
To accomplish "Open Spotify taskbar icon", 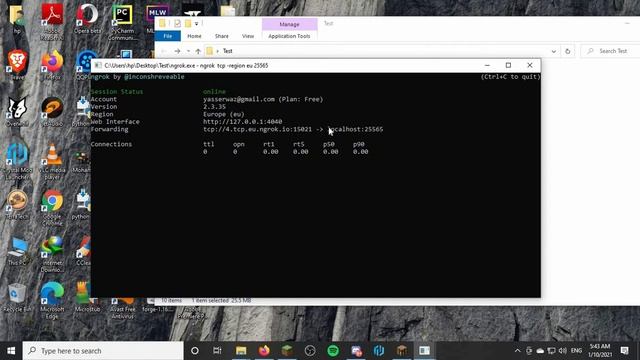I will pyautogui.click(x=333, y=351).
